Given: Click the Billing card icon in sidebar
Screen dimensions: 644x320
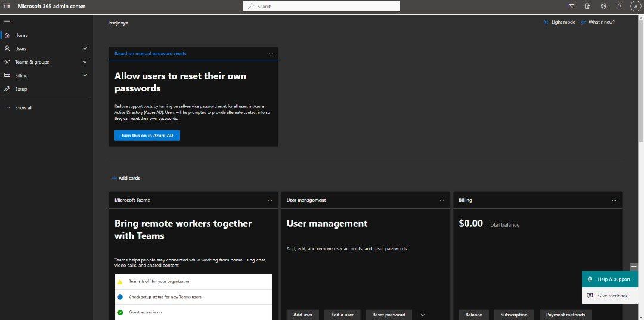Looking at the screenshot, I should tap(7, 76).
